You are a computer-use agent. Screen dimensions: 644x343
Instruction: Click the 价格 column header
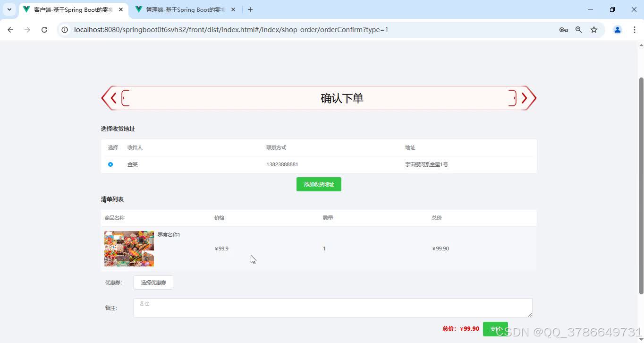coord(219,218)
